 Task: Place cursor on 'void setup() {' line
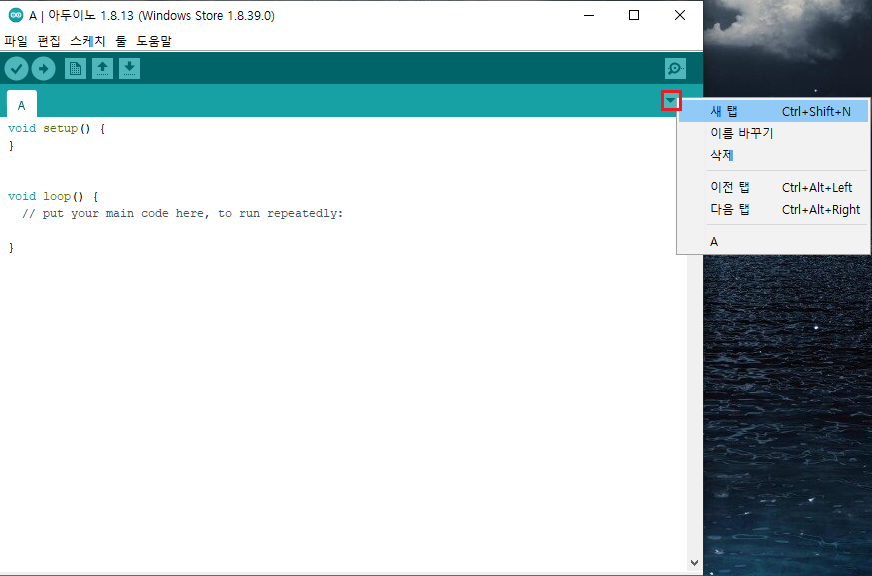coord(56,128)
